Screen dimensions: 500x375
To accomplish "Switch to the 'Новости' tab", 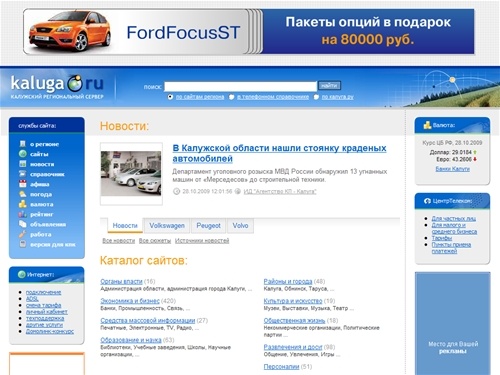I will [125, 226].
